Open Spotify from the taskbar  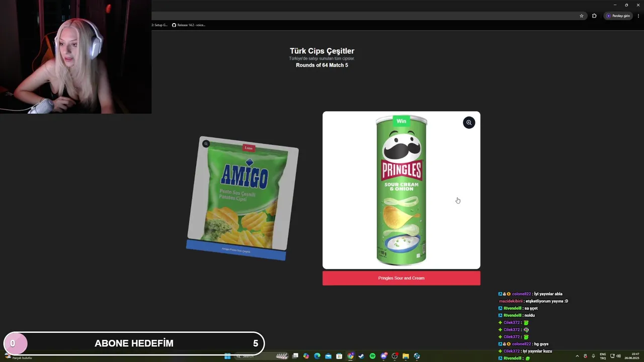(x=372, y=356)
